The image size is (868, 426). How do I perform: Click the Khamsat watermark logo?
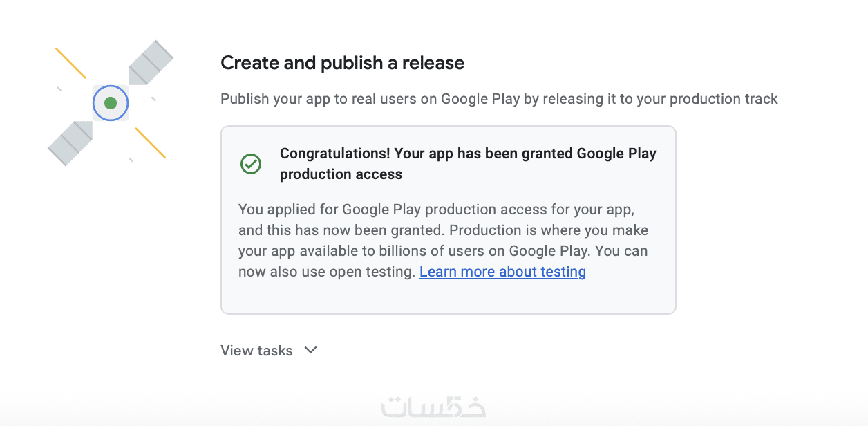coord(433,407)
